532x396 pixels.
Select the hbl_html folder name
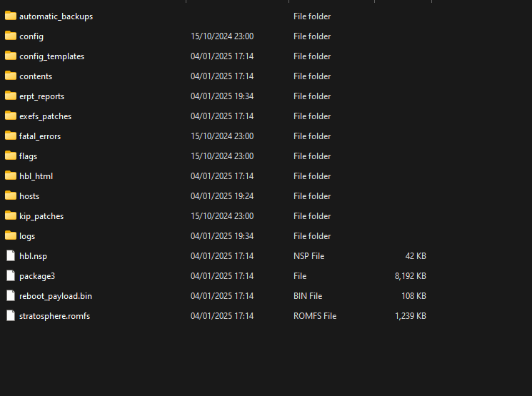coord(36,176)
